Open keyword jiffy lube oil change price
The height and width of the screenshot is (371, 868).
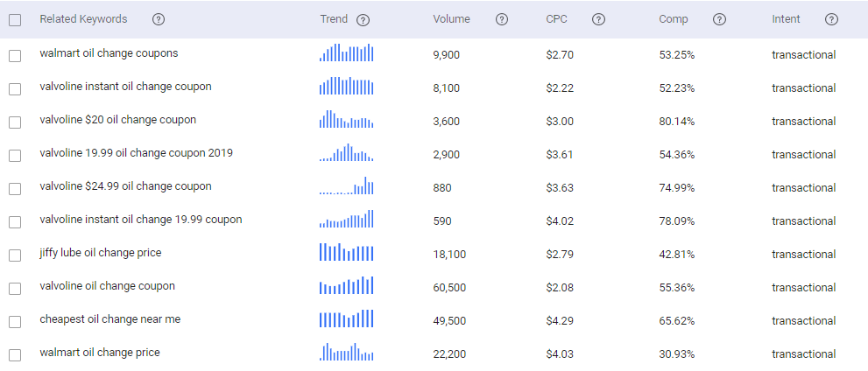(x=101, y=253)
